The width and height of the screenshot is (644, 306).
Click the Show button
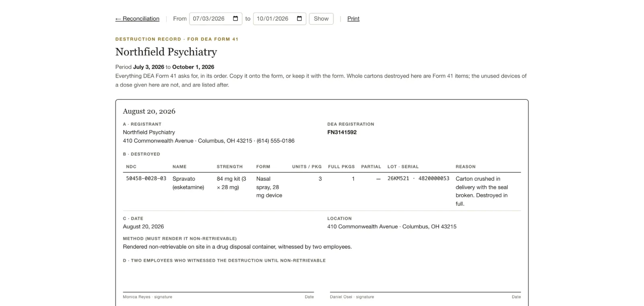(321, 19)
